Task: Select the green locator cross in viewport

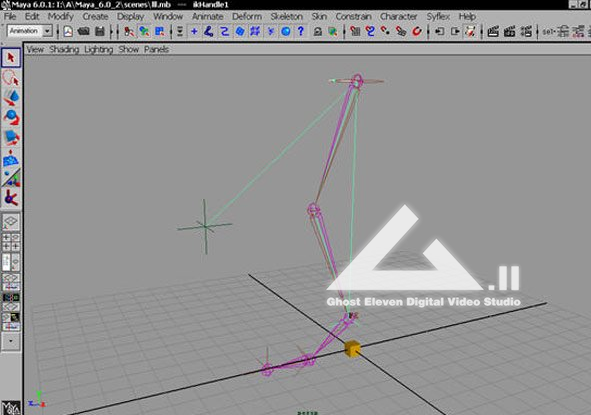Action: tap(205, 227)
